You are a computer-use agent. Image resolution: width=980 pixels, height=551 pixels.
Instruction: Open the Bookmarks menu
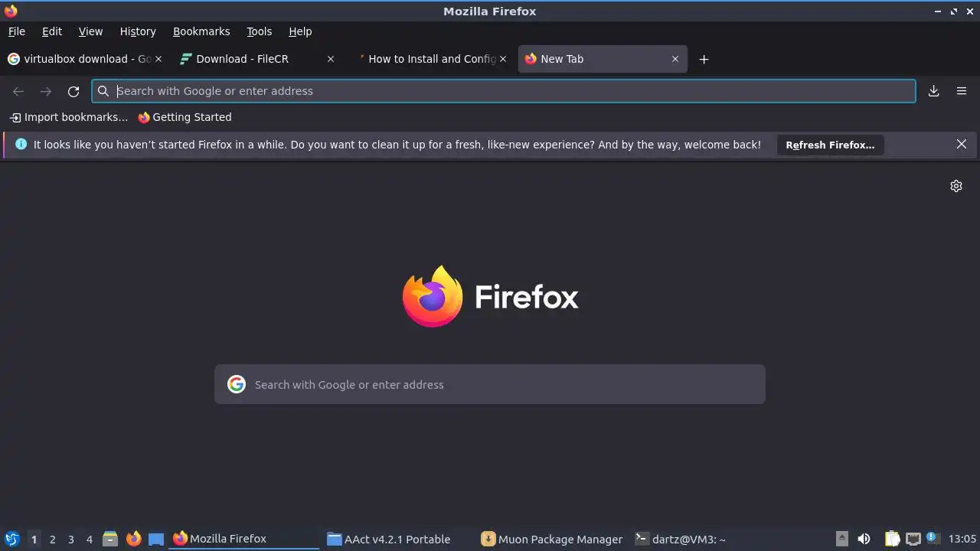201,31
